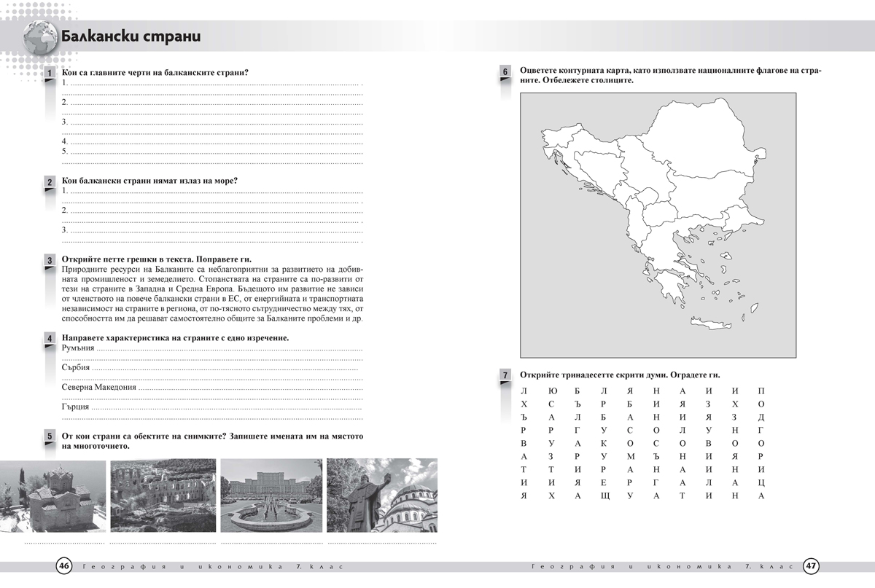The width and height of the screenshot is (875, 588).
Task: Click the exercise number 7 badge
Action: [x=505, y=376]
